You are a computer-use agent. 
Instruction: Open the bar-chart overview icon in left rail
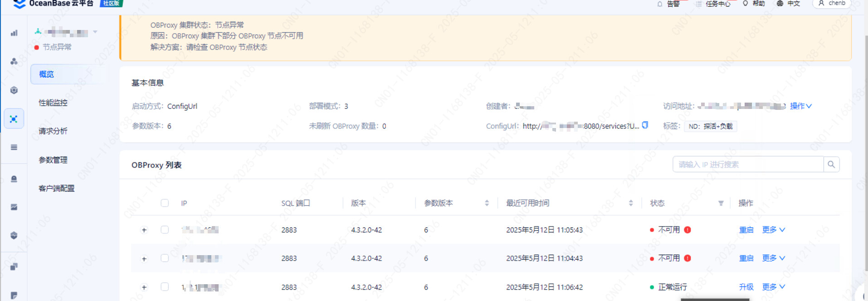14,33
